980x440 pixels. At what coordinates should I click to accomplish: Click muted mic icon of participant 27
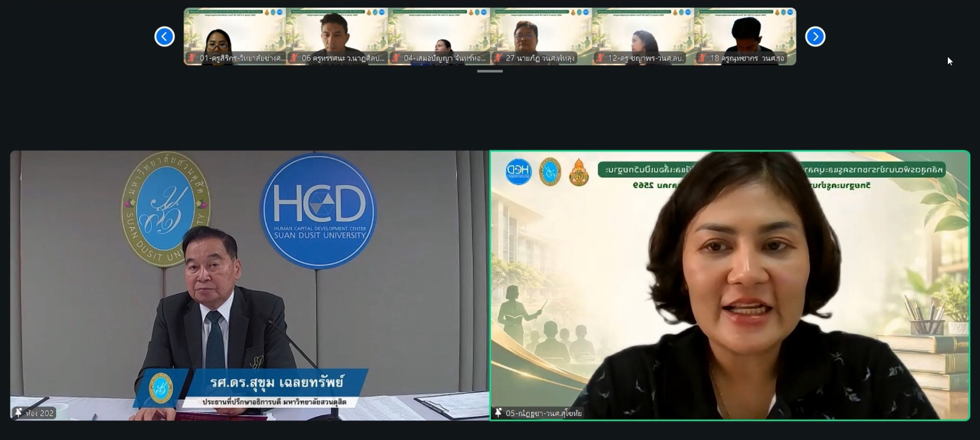click(x=498, y=58)
